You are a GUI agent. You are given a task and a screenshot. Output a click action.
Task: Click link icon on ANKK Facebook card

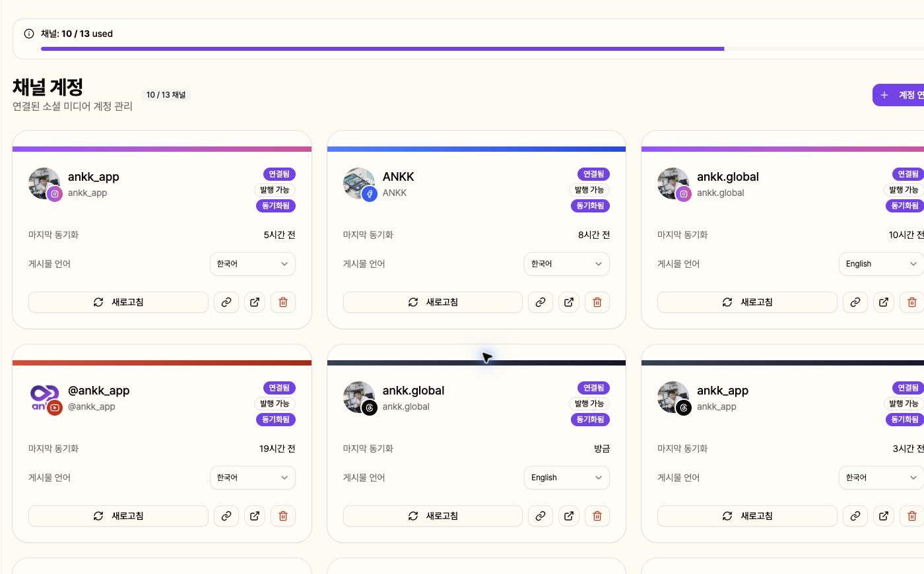pos(541,302)
